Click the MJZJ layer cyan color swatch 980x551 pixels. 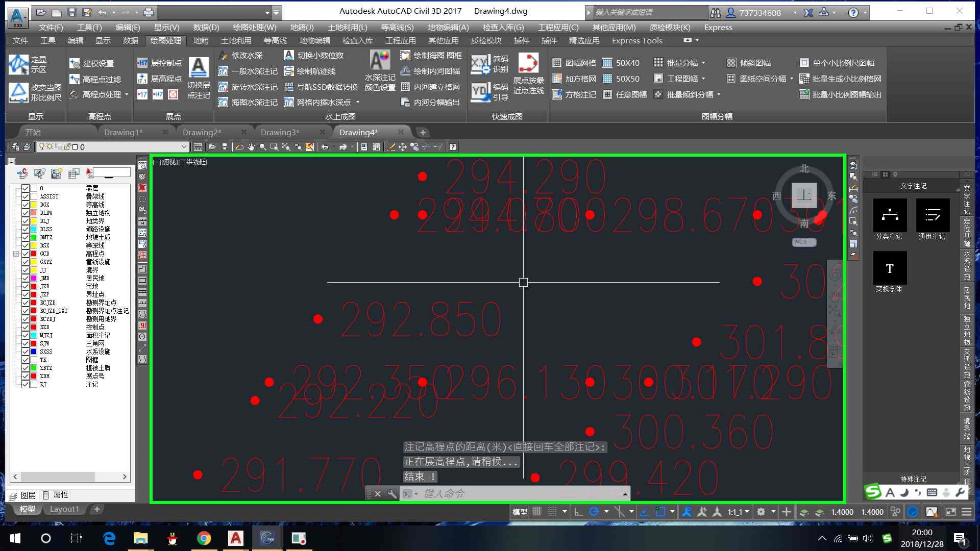coord(34,335)
